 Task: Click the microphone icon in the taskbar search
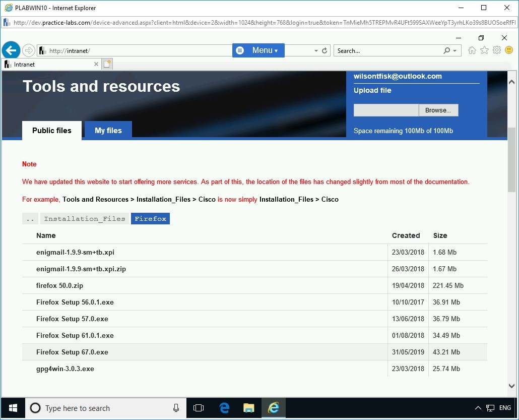click(176, 408)
